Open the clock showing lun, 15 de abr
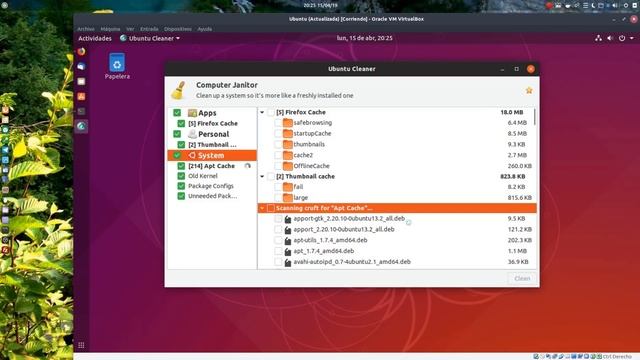 [x=364, y=38]
